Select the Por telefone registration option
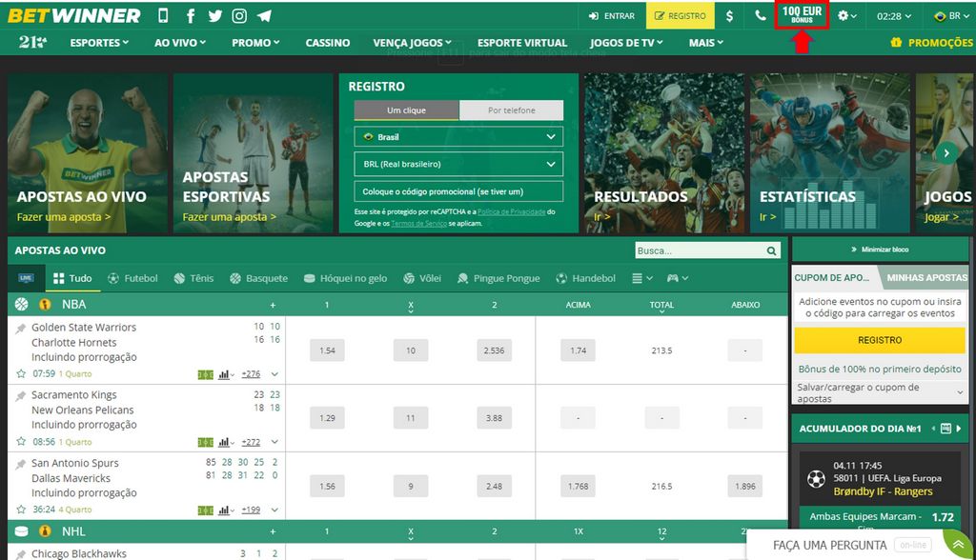The height and width of the screenshot is (560, 976). [511, 110]
